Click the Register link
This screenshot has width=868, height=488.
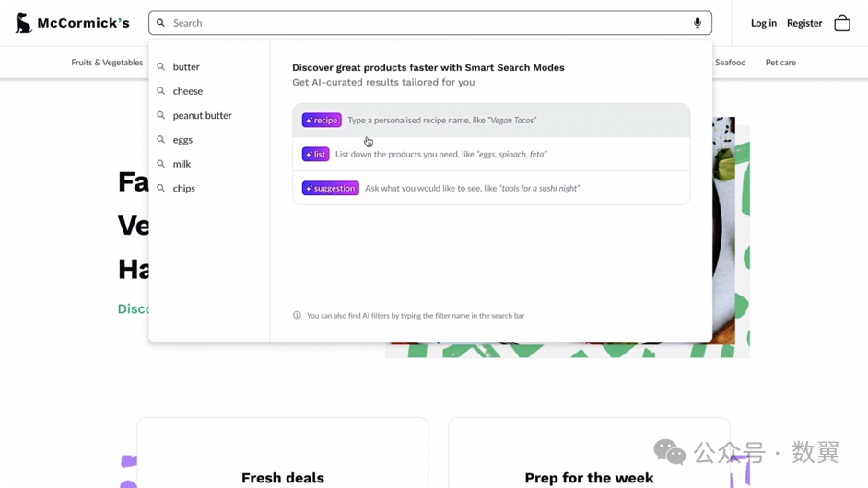point(804,23)
